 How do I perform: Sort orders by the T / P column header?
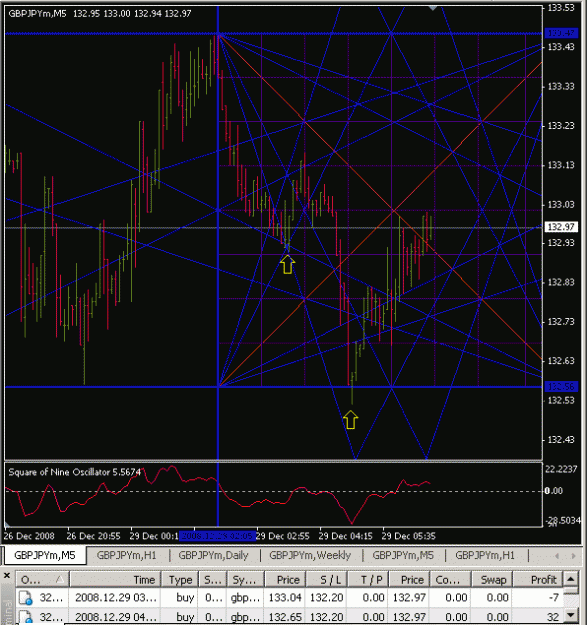(x=368, y=580)
